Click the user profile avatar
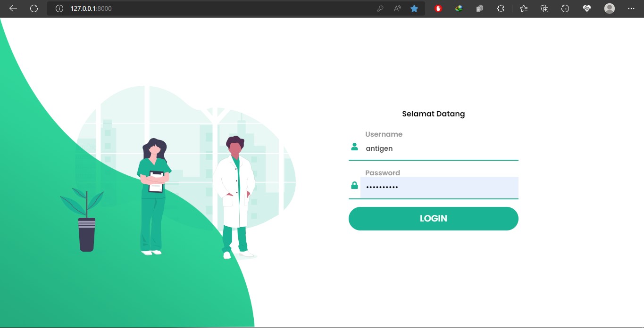This screenshot has height=328, width=644. 610,8
